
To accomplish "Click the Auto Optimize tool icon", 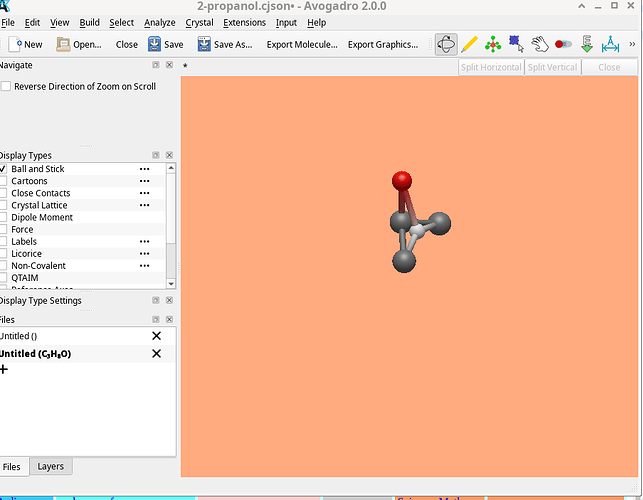I will (587, 44).
